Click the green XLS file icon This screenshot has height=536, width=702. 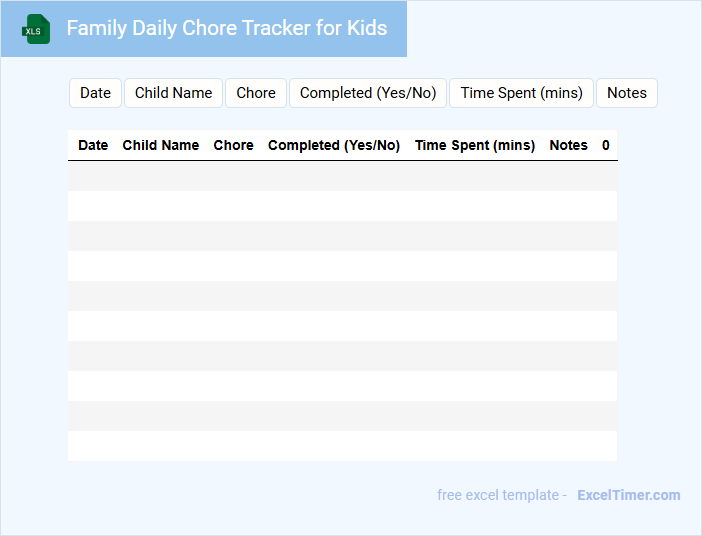36,29
